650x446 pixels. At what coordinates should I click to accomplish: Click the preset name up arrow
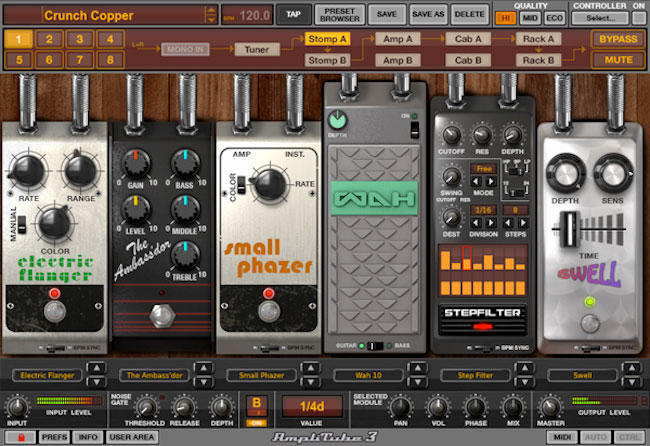tap(211, 10)
